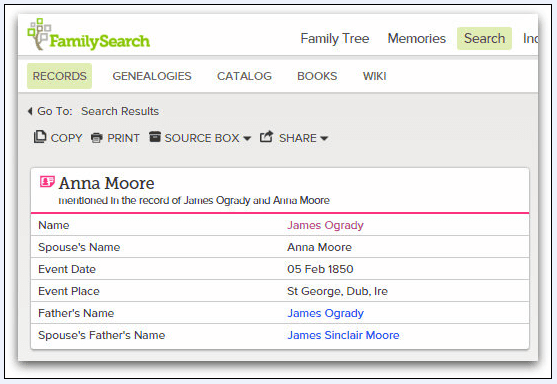
Task: Click the Anna Moore record heading
Action: [x=106, y=183]
